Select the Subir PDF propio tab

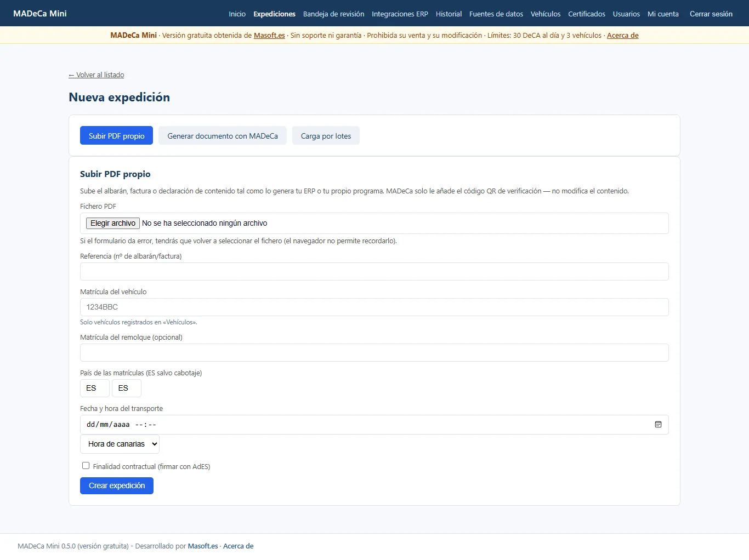(x=116, y=136)
